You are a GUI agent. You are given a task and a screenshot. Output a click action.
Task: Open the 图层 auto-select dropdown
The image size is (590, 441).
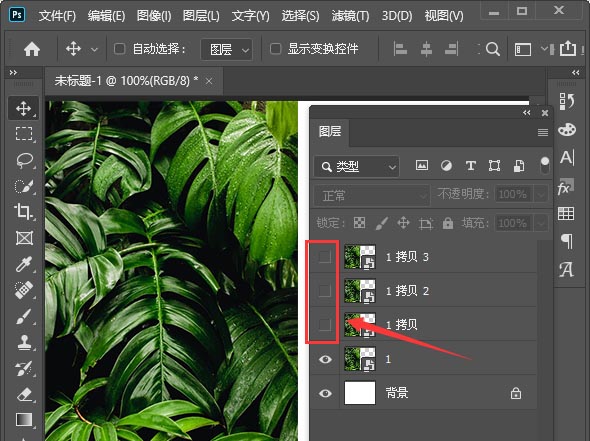click(227, 49)
